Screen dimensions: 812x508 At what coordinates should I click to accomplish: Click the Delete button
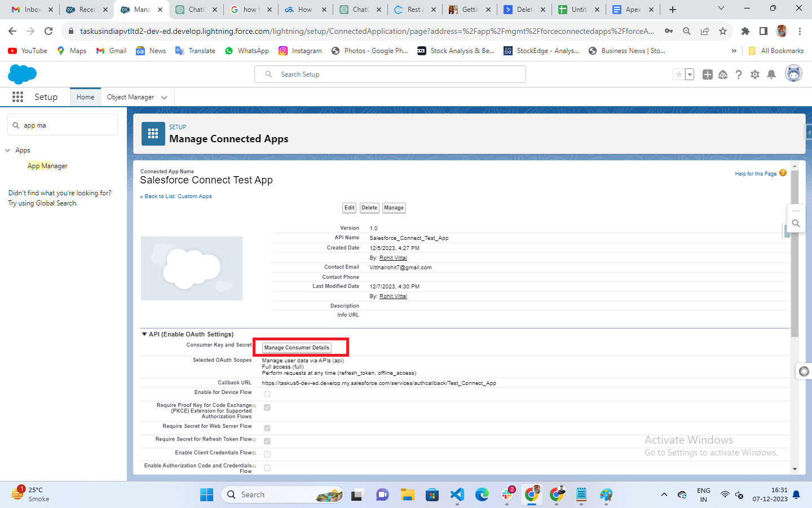369,208
